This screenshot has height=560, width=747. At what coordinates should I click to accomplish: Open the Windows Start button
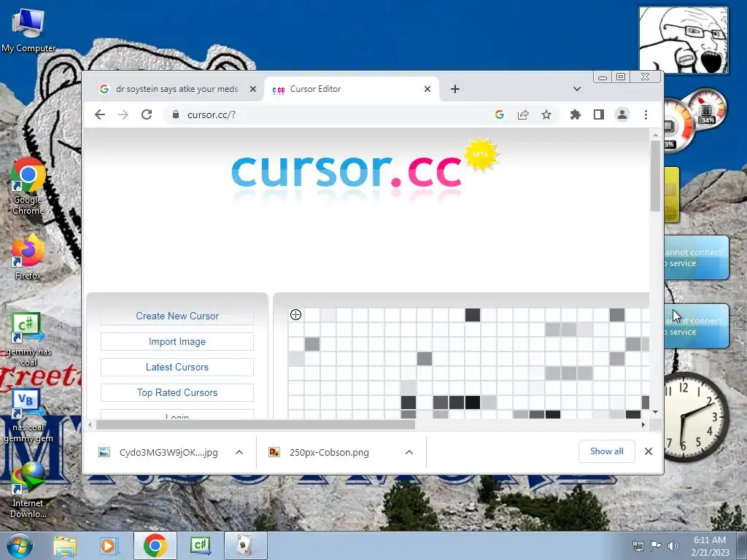coord(19,545)
